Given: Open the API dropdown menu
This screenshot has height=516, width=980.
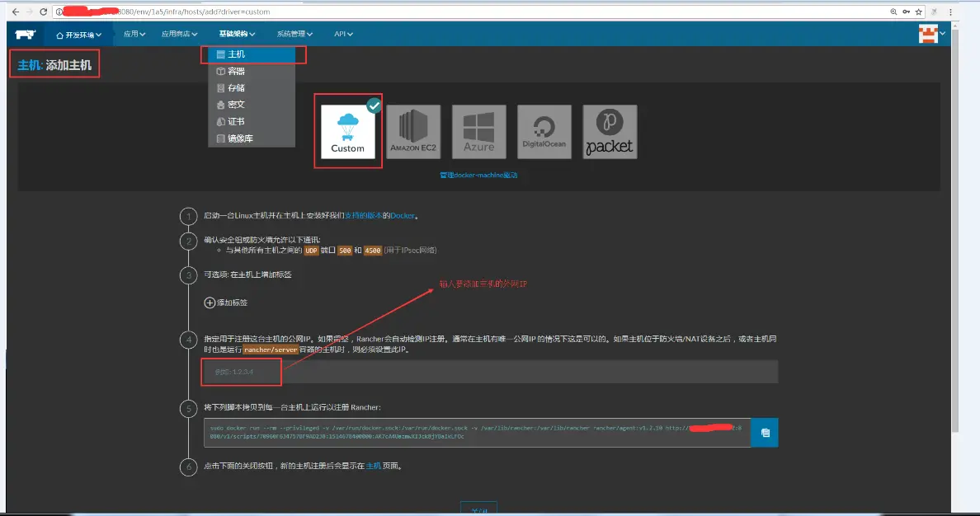Looking at the screenshot, I should [341, 34].
